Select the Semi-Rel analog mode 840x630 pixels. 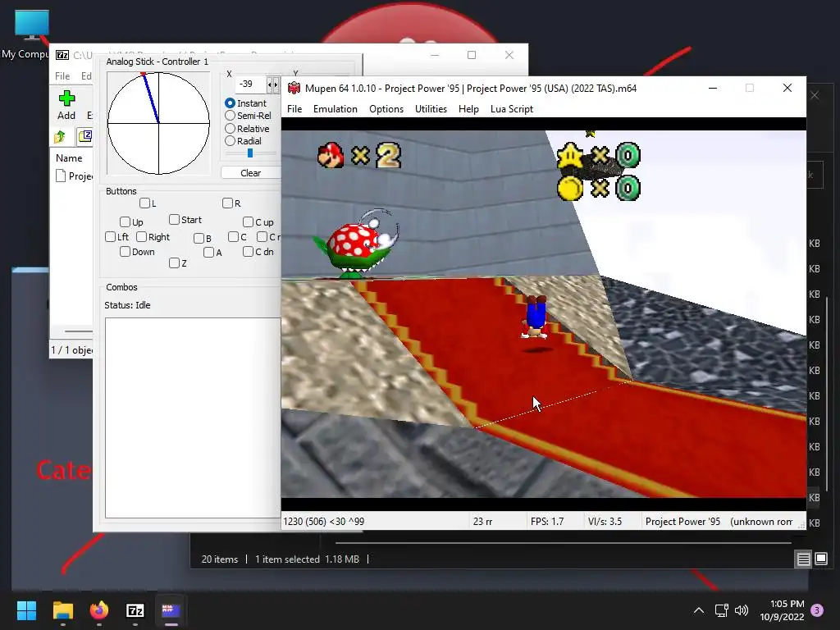coord(230,115)
